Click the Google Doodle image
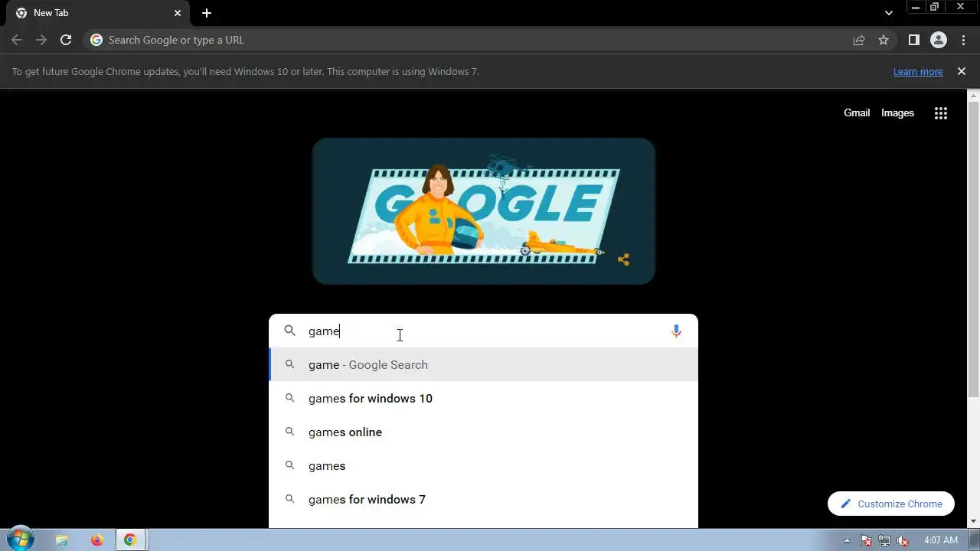The image size is (980, 551). pyautogui.click(x=484, y=211)
